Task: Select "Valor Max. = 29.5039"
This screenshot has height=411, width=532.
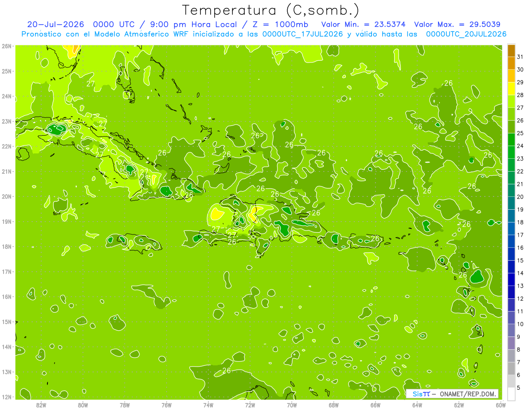Action: 458,24
